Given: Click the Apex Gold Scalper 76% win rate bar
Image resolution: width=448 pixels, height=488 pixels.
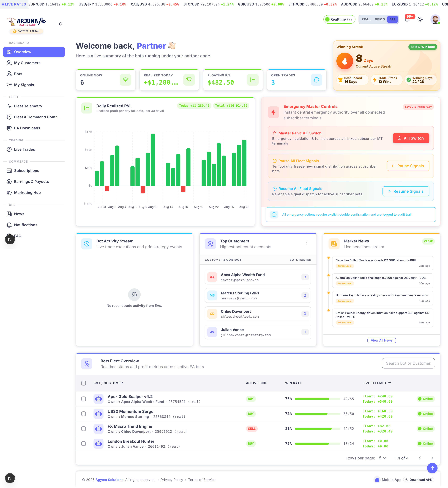Looking at the screenshot, I should [317, 399].
